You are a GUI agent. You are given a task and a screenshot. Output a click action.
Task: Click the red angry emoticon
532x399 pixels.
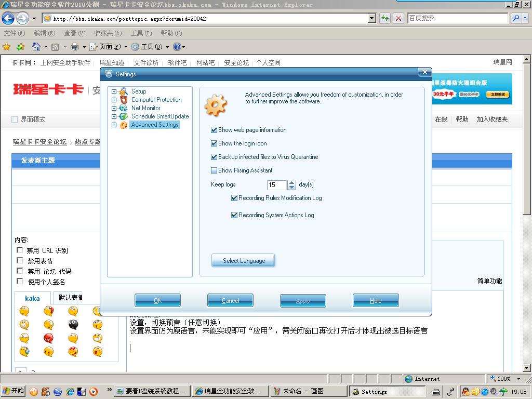pos(48,338)
